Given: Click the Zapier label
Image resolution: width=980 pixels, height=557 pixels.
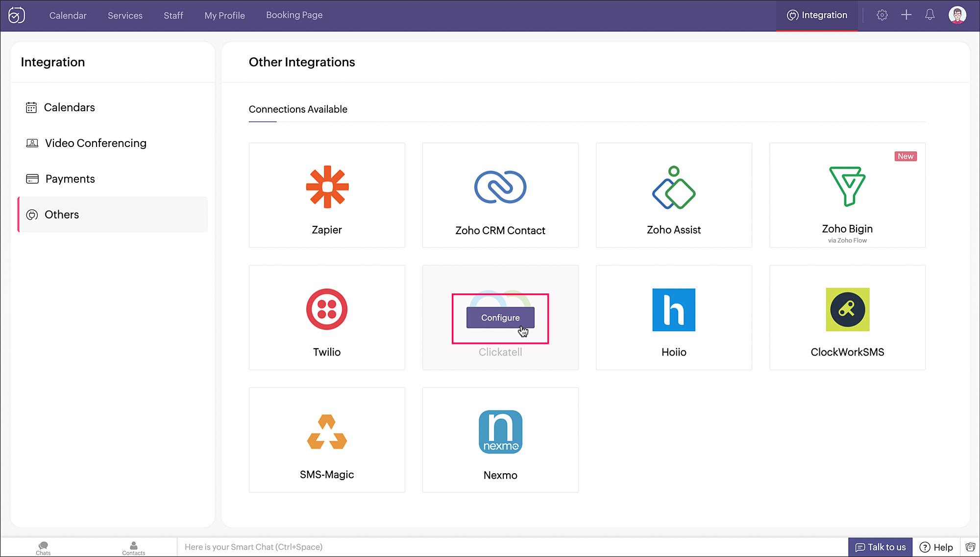Looking at the screenshot, I should click(327, 230).
